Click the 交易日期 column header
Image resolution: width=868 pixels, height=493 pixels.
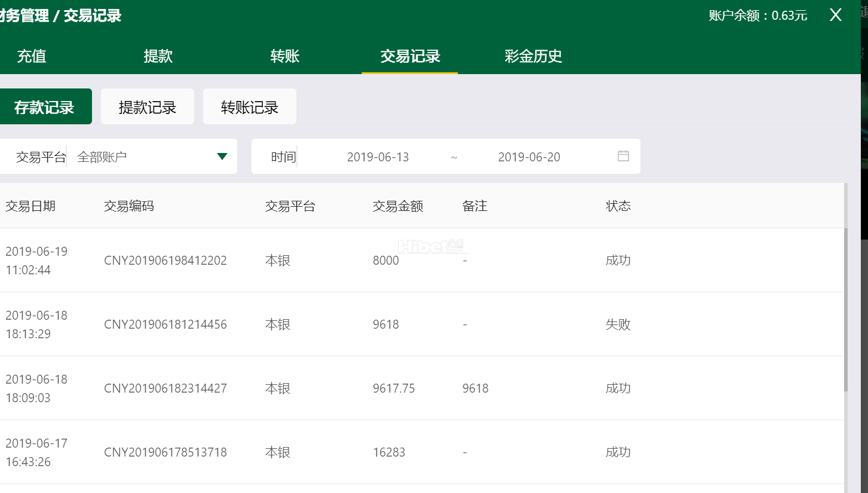[x=30, y=206]
